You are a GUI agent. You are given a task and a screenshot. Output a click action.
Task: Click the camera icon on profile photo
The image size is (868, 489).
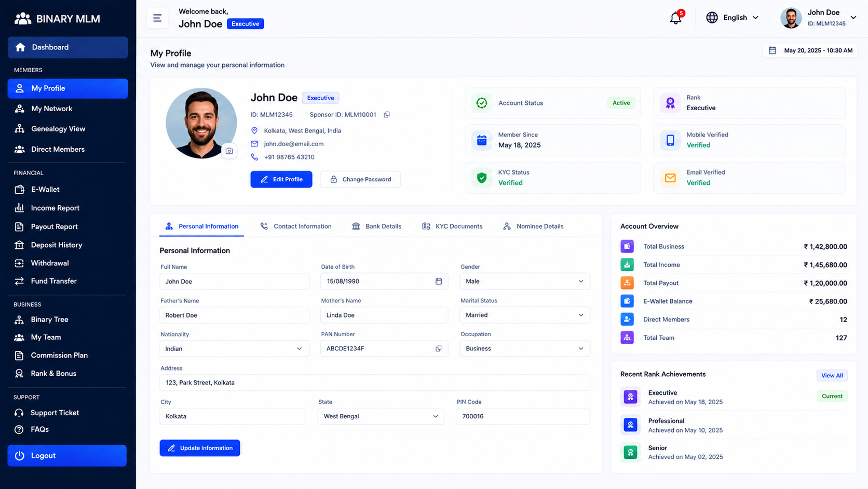229,151
